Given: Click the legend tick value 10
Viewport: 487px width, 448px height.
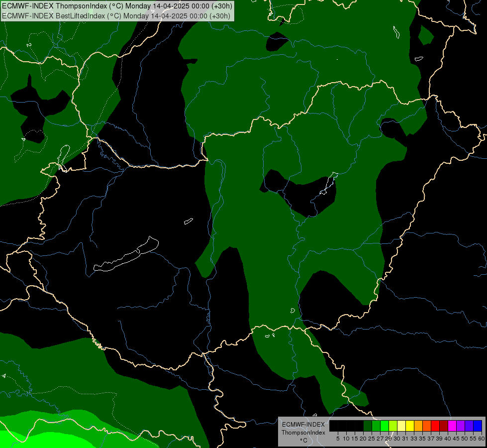Looking at the screenshot, I should pyautogui.click(x=346, y=439).
